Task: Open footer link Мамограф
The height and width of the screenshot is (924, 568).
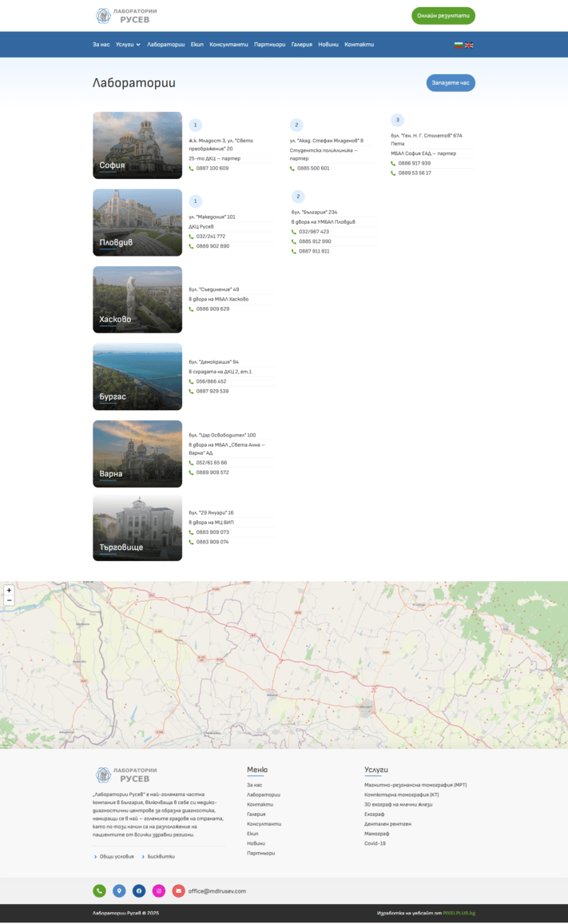Action: coord(377,834)
